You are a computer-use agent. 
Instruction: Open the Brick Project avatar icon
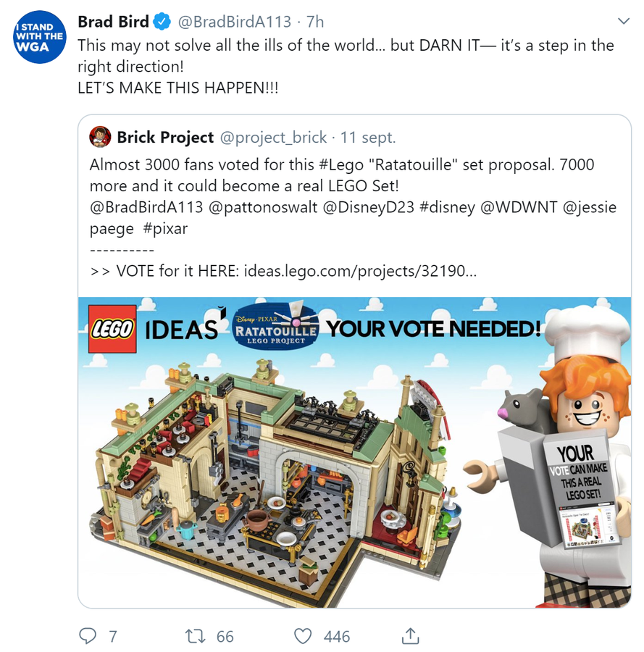point(100,137)
